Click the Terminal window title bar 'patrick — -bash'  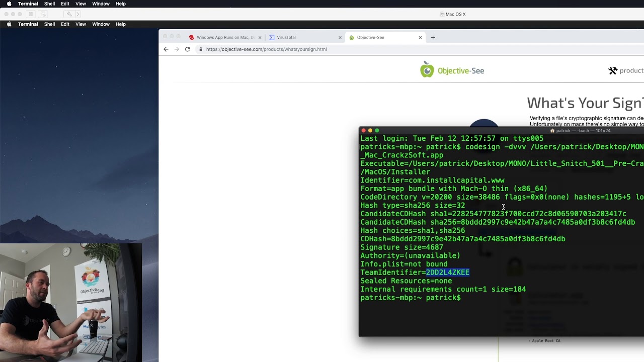click(x=580, y=131)
